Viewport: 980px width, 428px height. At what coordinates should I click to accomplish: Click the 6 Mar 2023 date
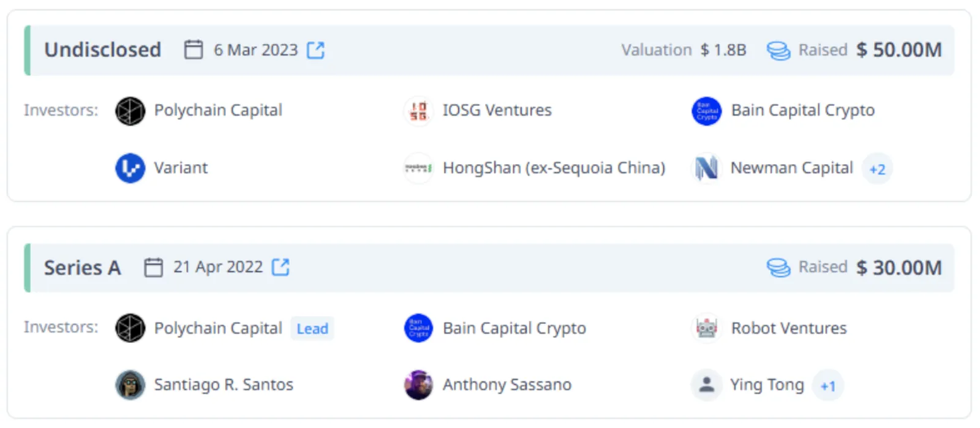click(x=255, y=50)
